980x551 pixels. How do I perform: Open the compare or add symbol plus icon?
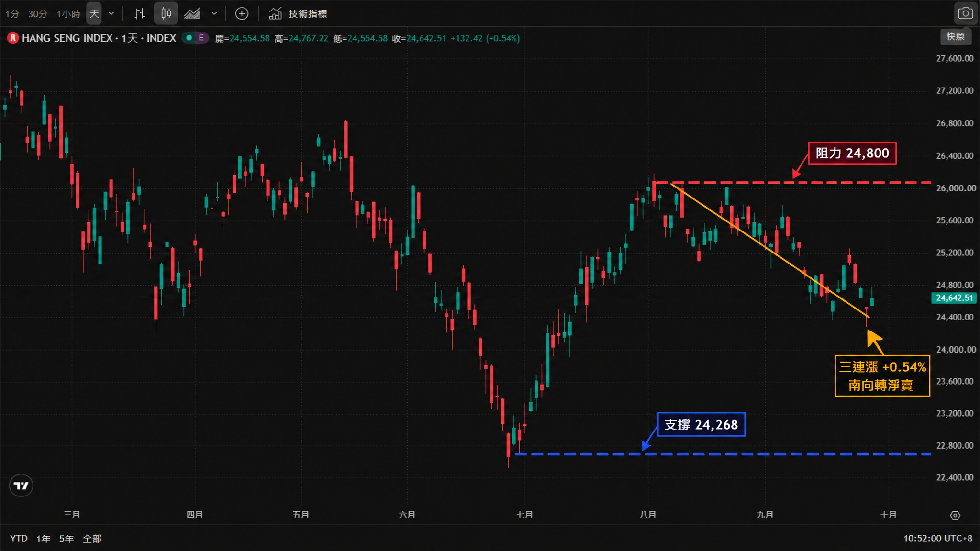coord(242,13)
